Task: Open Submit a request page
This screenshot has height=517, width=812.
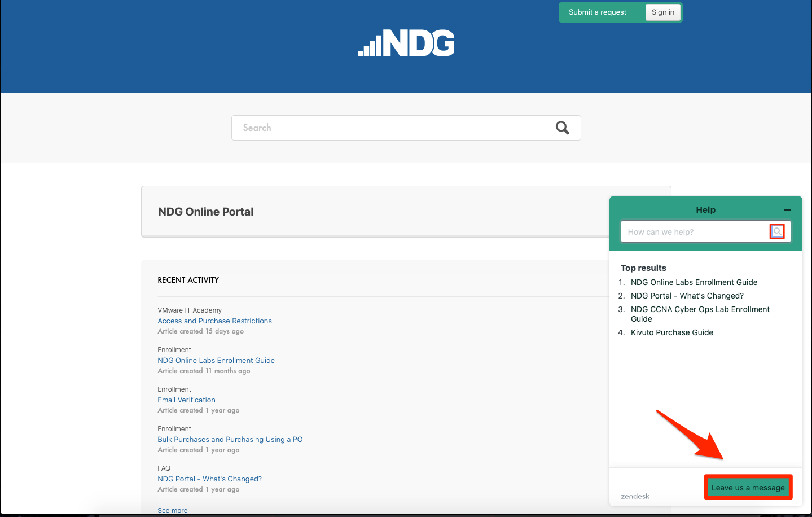Action: click(598, 12)
